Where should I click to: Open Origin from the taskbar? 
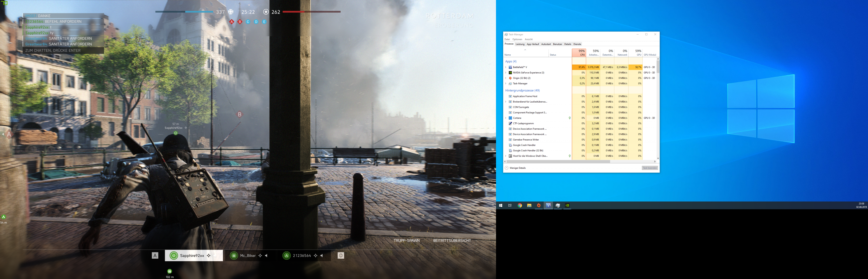[538, 205]
